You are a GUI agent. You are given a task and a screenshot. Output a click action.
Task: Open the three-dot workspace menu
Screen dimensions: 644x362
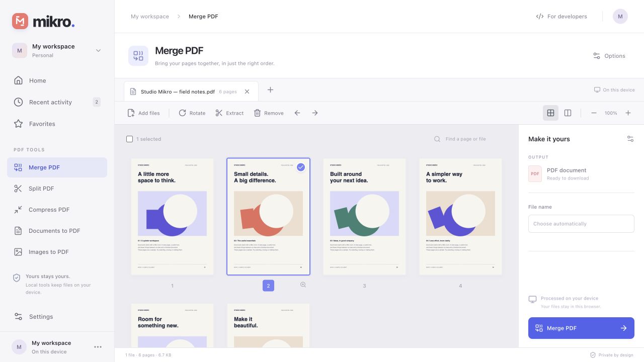[98, 347]
